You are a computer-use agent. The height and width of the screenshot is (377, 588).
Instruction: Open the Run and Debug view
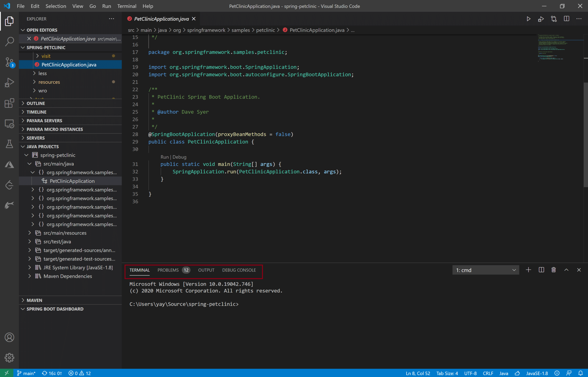(x=9, y=83)
